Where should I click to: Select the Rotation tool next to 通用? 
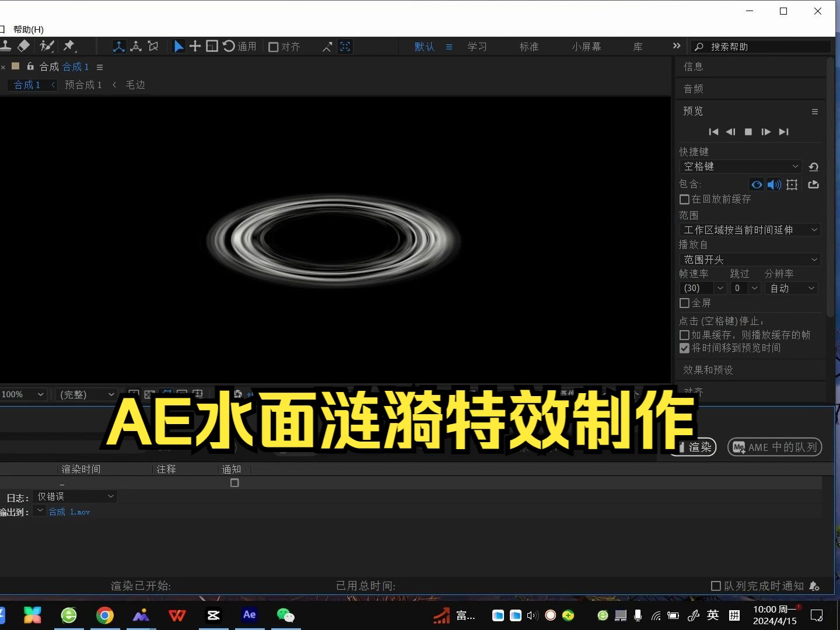click(x=229, y=46)
